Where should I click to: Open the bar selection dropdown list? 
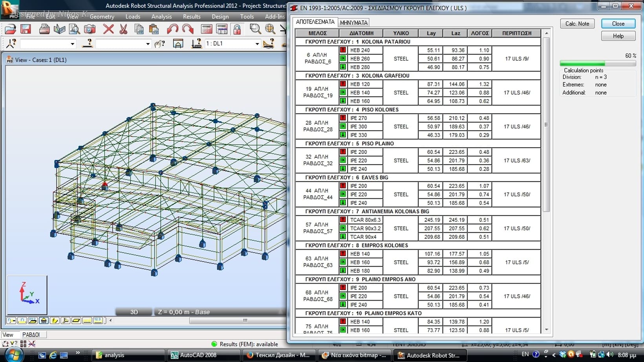pos(148,44)
